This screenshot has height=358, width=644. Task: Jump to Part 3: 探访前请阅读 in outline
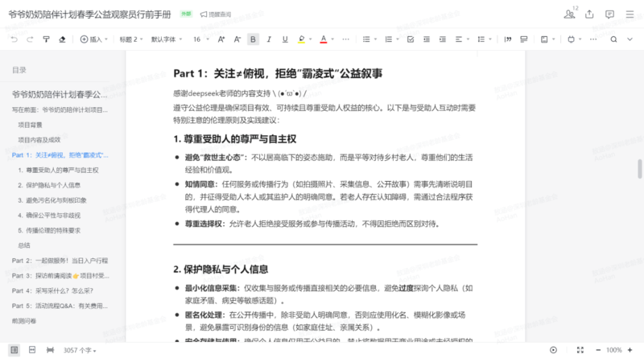click(x=60, y=275)
